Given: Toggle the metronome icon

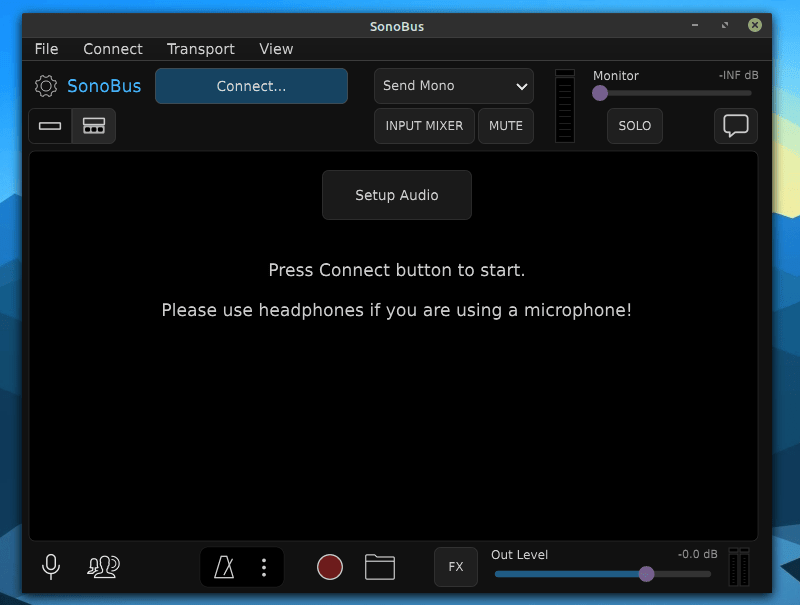Looking at the screenshot, I should tap(224, 567).
